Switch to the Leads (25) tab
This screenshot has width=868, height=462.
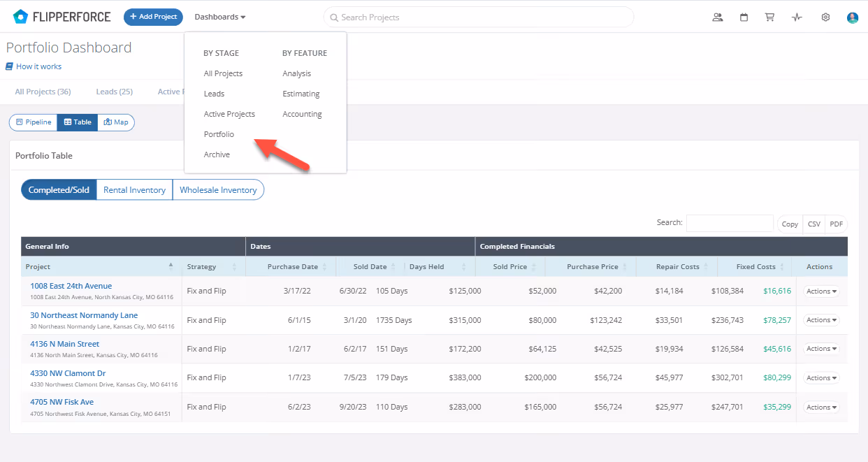click(114, 92)
